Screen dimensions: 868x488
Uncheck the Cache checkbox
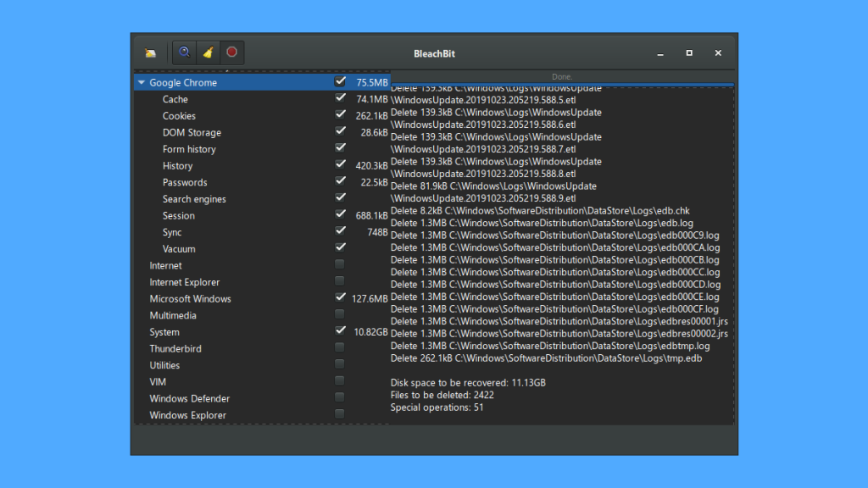pos(340,98)
